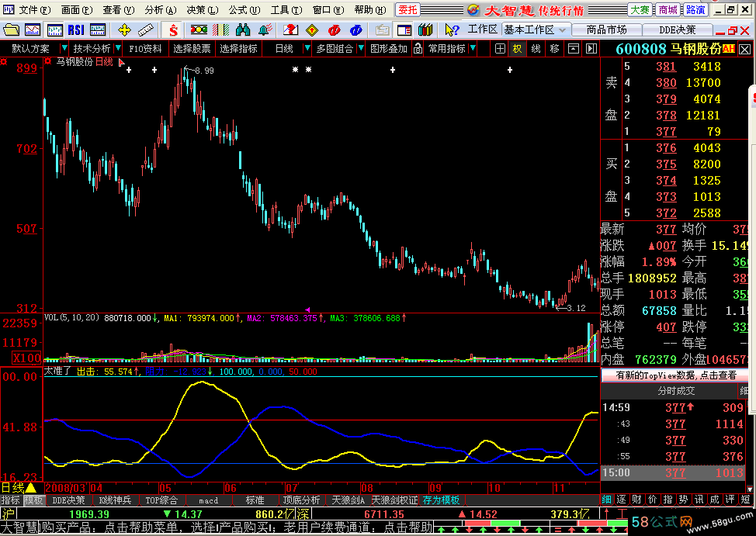Image resolution: width=756 pixels, height=536 pixels.
Task: Select the K-line chart icon
Action: [54, 30]
